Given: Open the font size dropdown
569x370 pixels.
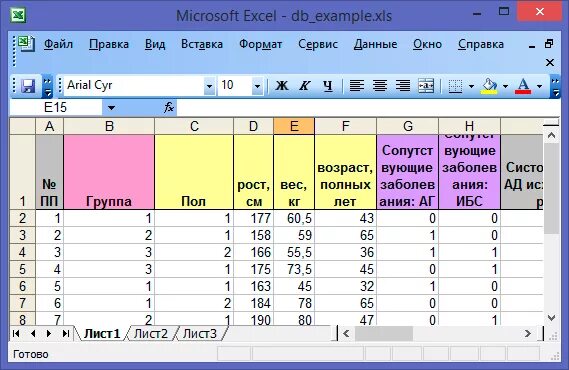Looking at the screenshot, I should click(x=257, y=86).
